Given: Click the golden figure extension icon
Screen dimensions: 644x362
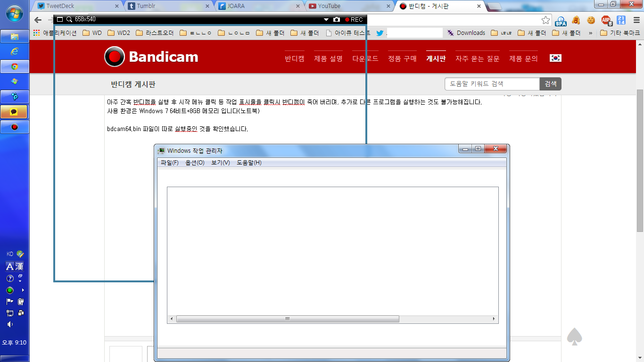Looking at the screenshot, I should coord(576,20).
